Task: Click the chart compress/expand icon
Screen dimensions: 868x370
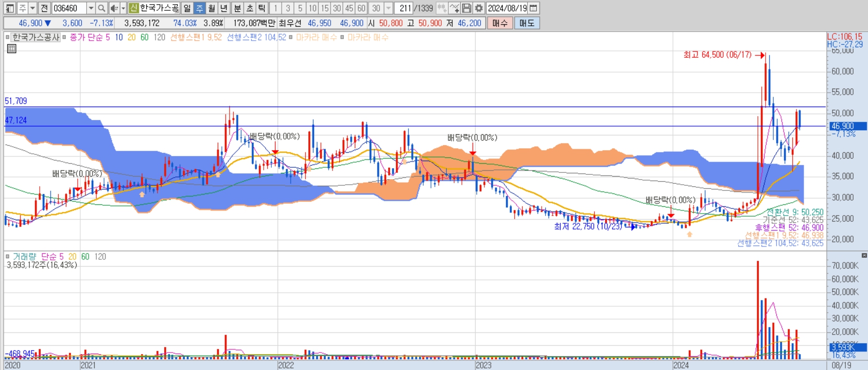Action: pyautogui.click(x=442, y=8)
